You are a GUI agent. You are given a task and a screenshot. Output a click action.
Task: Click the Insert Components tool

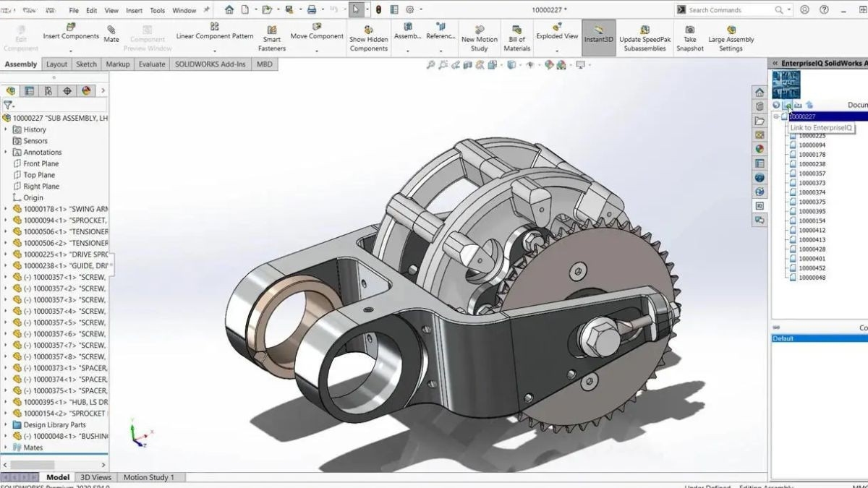(71, 32)
